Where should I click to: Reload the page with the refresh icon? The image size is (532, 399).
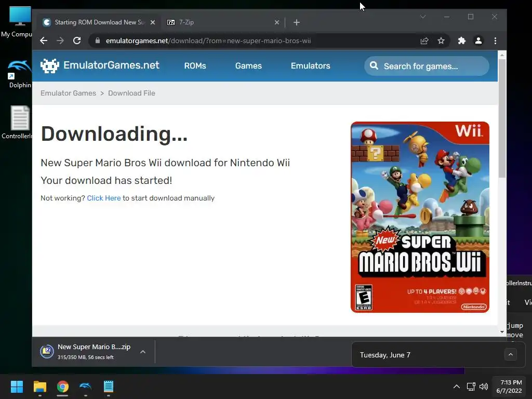[77, 41]
